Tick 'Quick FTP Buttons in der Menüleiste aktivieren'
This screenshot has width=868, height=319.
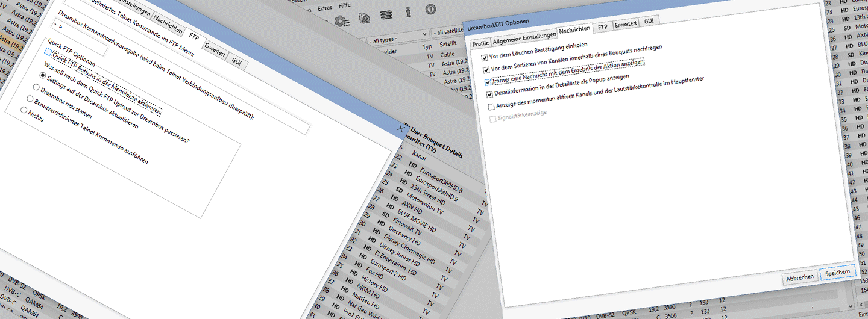(48, 53)
